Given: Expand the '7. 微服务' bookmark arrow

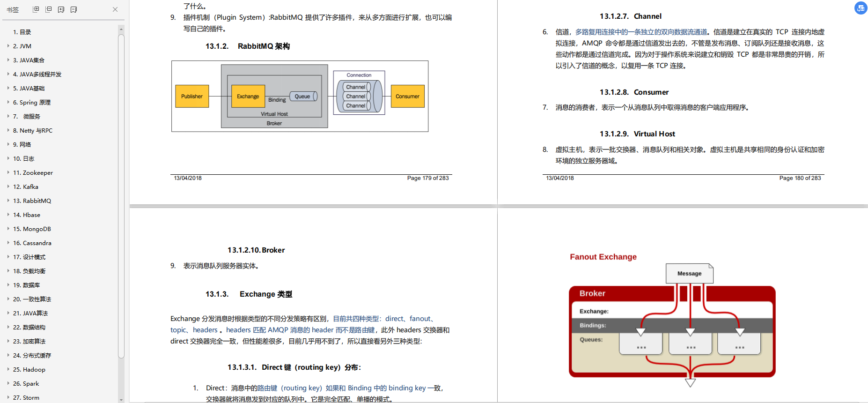Looking at the screenshot, I should click(x=8, y=116).
